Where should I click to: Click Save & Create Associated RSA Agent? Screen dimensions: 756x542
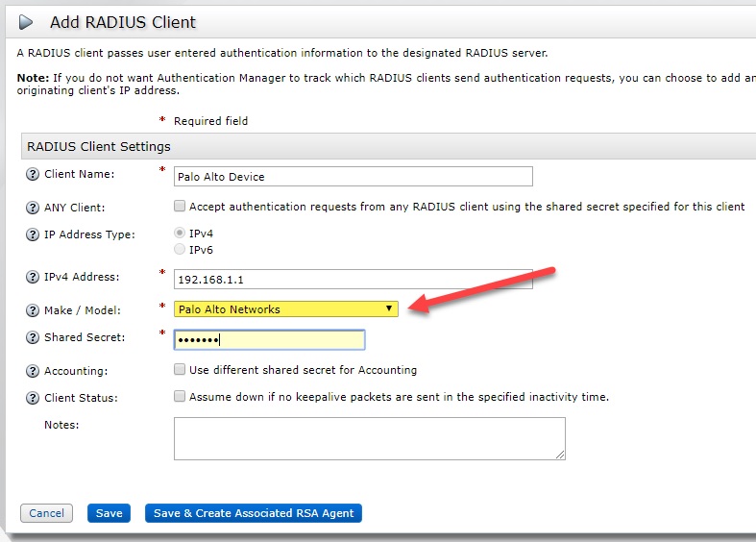click(254, 513)
